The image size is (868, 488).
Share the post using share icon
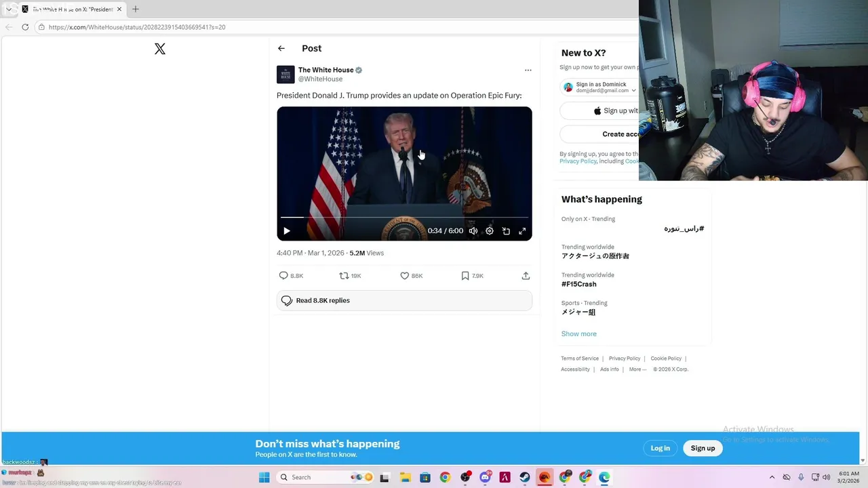coord(526,276)
